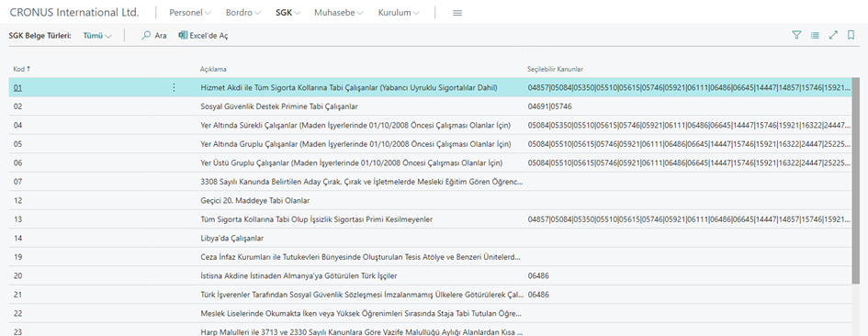Select the row with code 19

[x=430, y=257]
